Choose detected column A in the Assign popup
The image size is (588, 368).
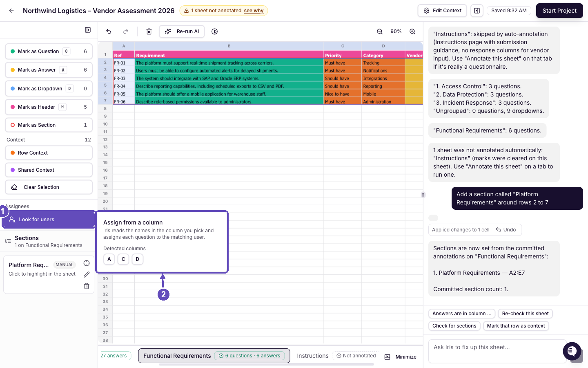click(x=109, y=259)
